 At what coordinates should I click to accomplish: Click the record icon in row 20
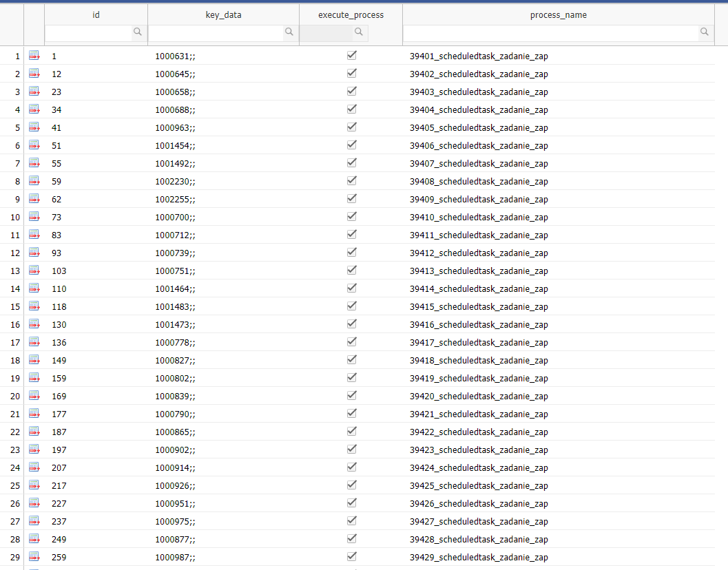pyautogui.click(x=34, y=396)
